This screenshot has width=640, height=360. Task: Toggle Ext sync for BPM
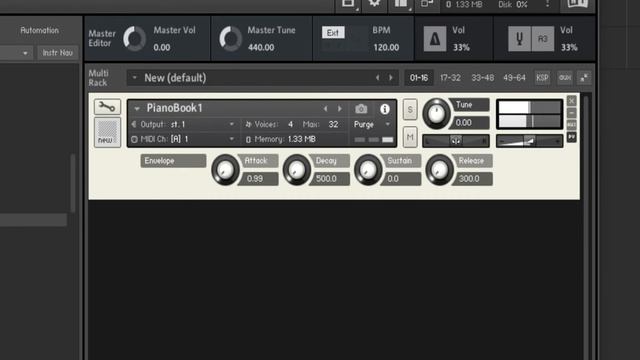333,33
